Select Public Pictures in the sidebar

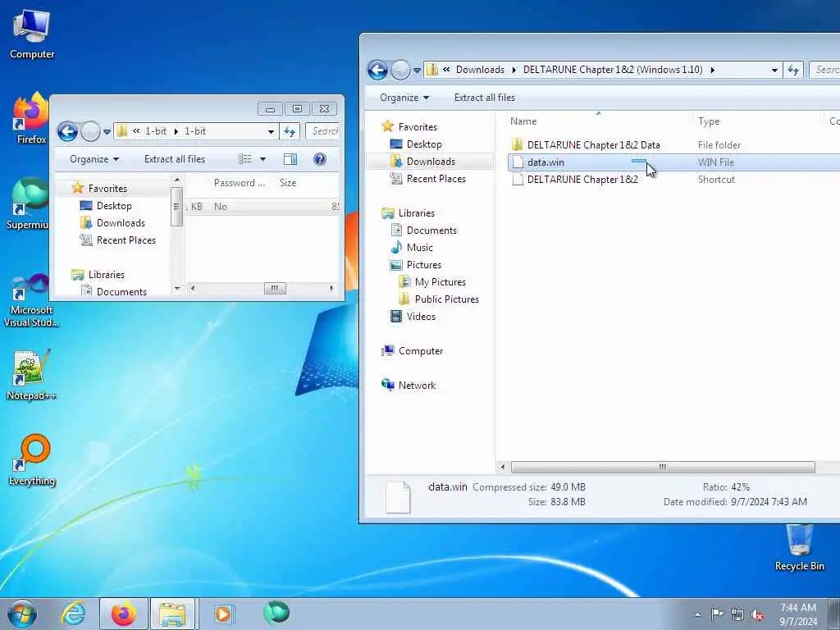click(x=447, y=299)
